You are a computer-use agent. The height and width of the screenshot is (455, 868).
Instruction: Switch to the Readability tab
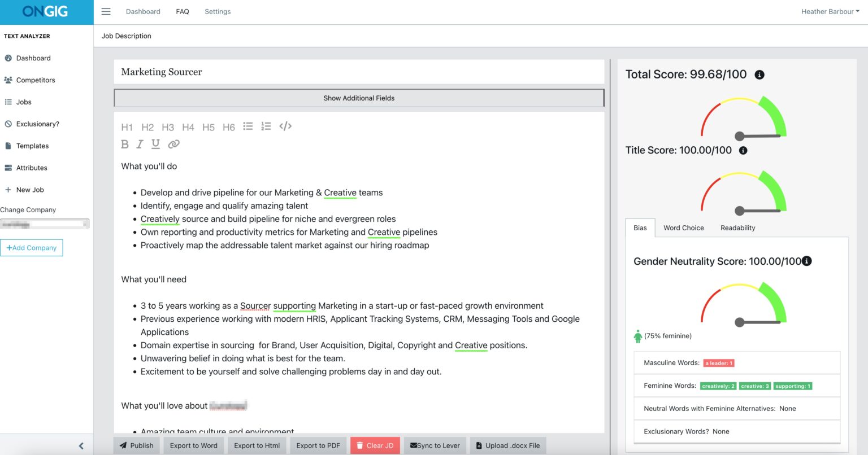737,228
